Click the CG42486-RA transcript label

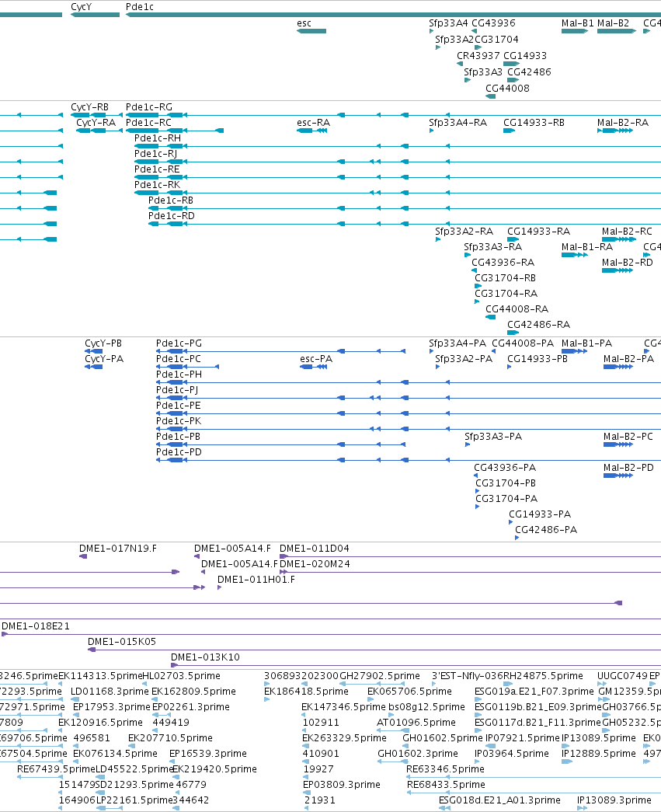538,324
